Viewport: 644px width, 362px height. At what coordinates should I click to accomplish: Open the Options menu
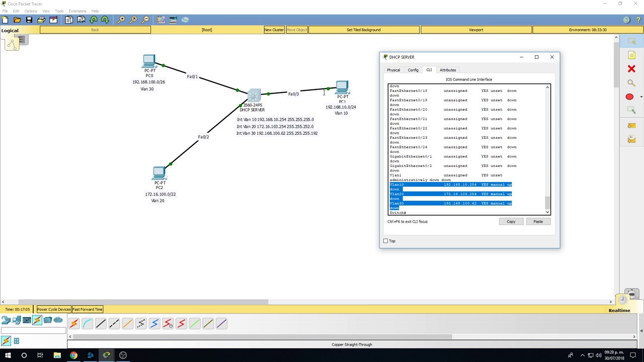point(31,11)
